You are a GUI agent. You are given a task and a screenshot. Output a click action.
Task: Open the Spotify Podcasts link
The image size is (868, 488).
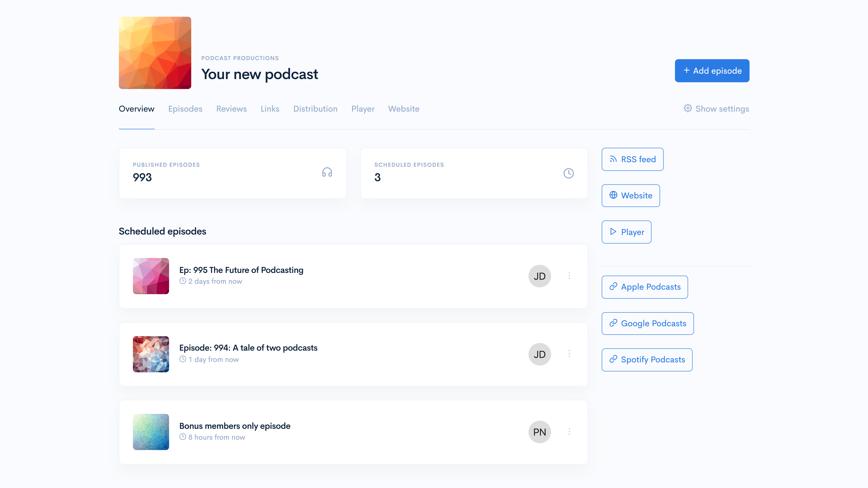click(647, 360)
